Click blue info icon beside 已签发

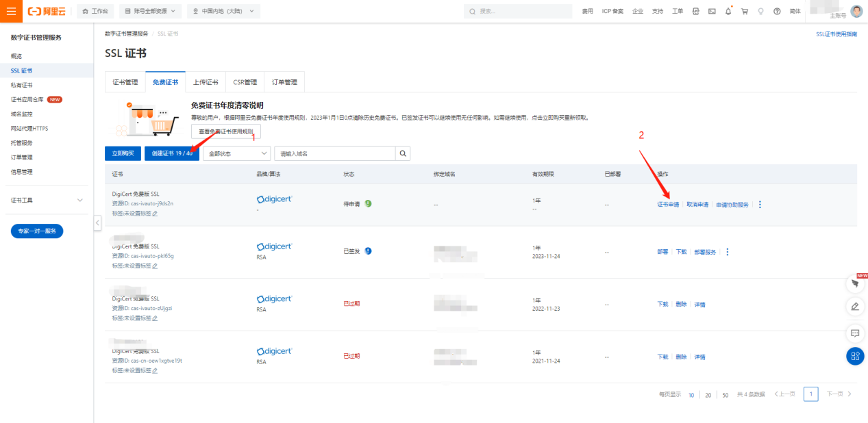(x=368, y=251)
